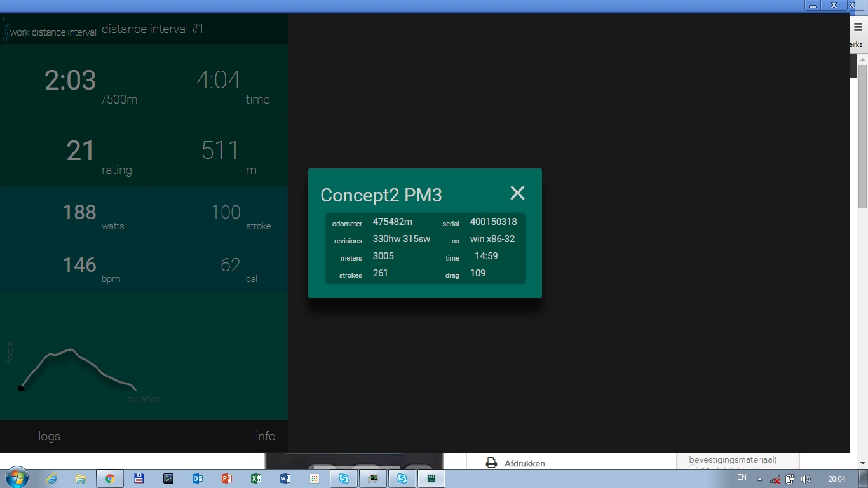
Task: Launch Internet Explorer from taskbar
Action: [51, 478]
